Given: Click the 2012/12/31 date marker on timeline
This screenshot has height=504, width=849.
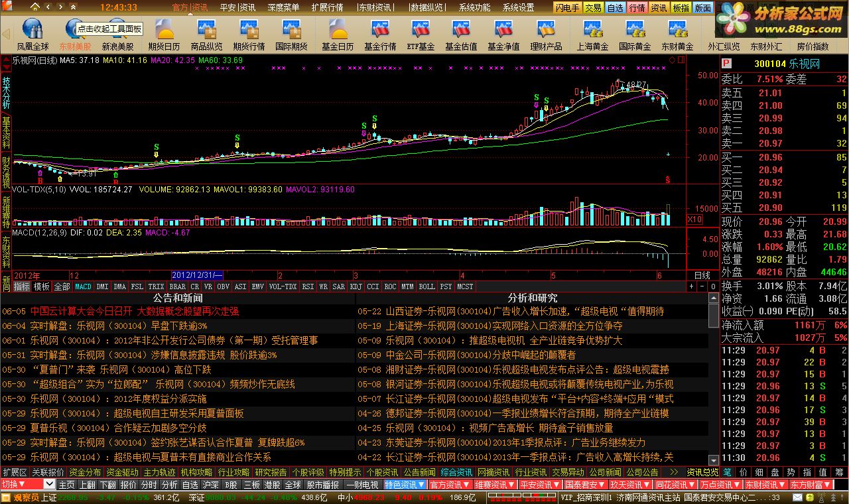Looking at the screenshot, I should [198, 275].
